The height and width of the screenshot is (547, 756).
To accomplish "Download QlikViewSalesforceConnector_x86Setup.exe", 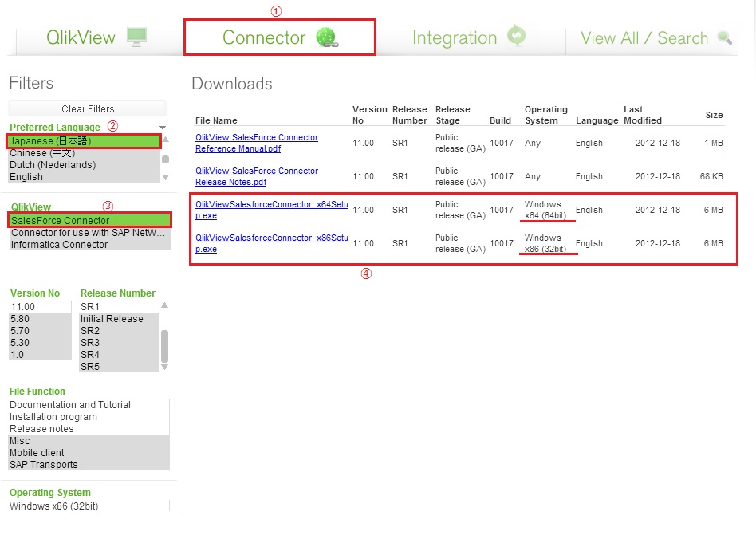I will coord(271,243).
